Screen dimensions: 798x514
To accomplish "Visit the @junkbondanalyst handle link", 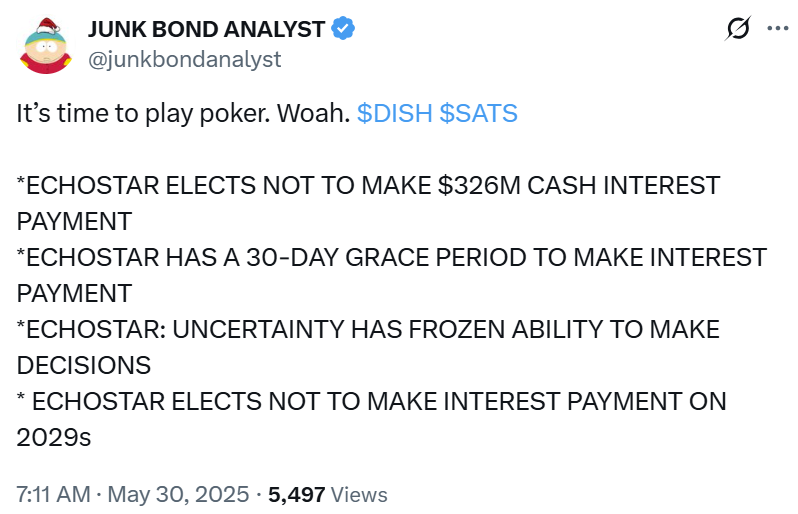I will coord(184,60).
